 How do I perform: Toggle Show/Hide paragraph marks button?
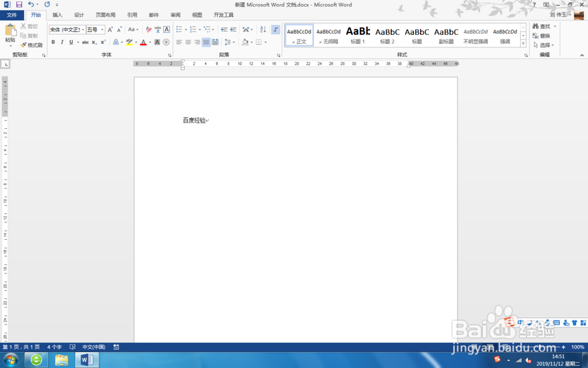pos(276,29)
